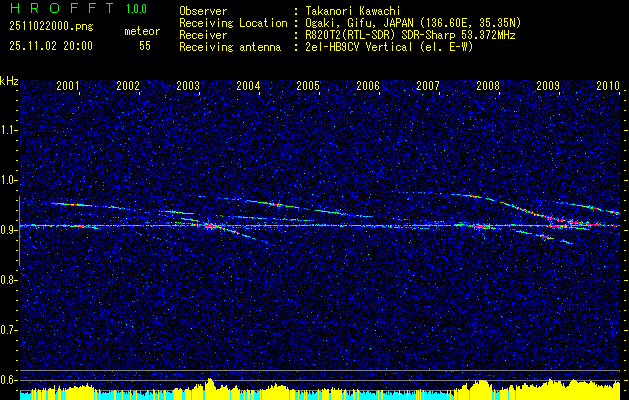Click the 2005 time axis marker
Image resolution: width=629 pixels, height=400 pixels.
[x=308, y=85]
